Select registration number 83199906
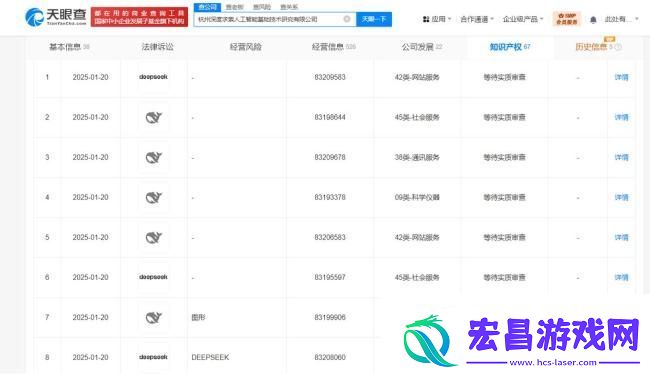This screenshot has height=374, width=650. (x=330, y=317)
